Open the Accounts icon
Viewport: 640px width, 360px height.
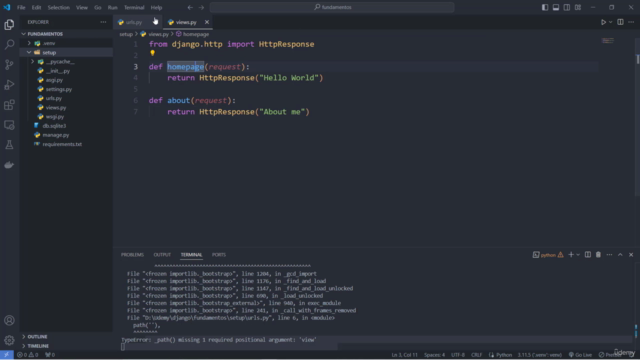(9, 320)
